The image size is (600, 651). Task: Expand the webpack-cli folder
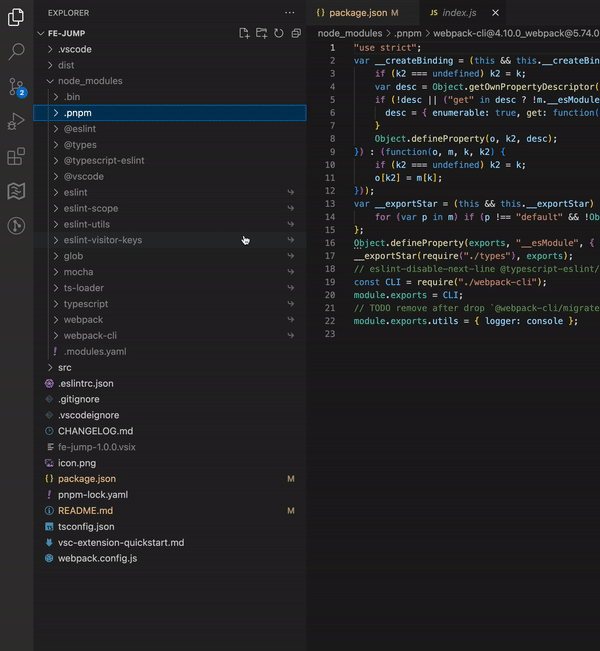coord(170,335)
